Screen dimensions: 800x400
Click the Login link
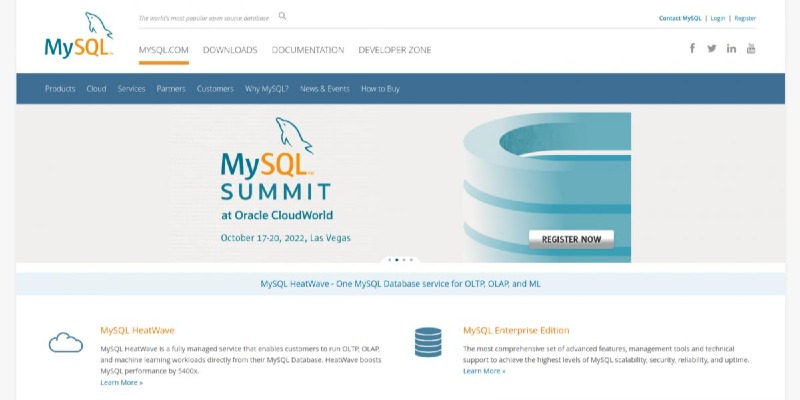click(x=718, y=18)
